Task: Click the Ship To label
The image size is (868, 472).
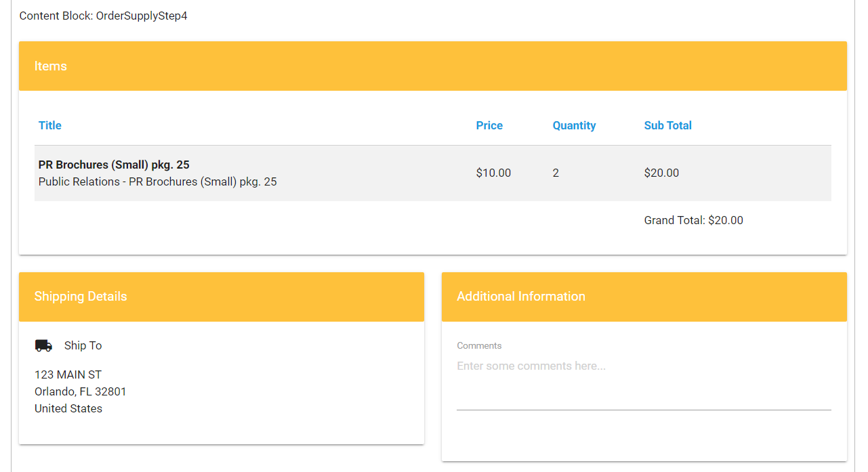Action: [x=83, y=345]
